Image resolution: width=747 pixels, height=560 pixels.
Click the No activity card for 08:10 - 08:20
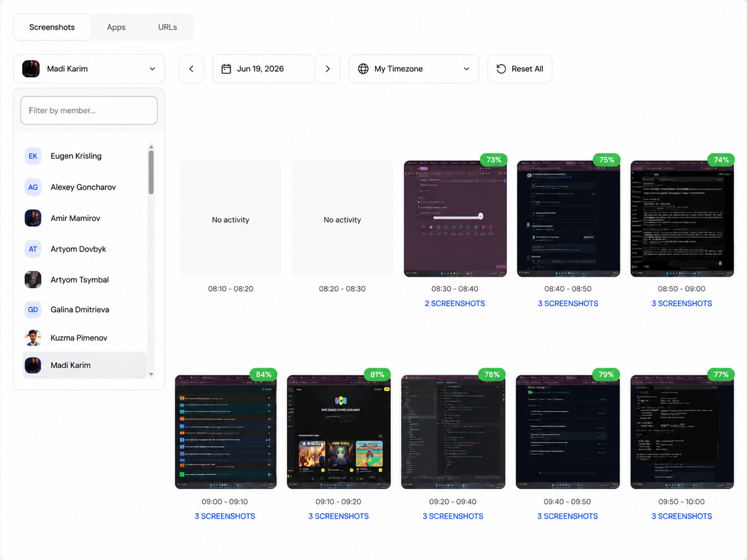pos(231,219)
